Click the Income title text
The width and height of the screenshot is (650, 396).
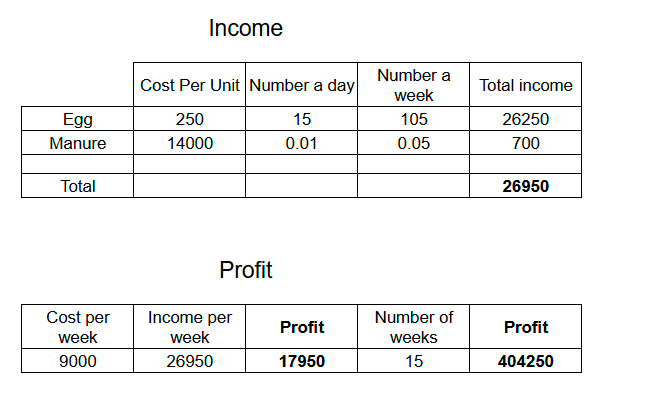click(246, 28)
